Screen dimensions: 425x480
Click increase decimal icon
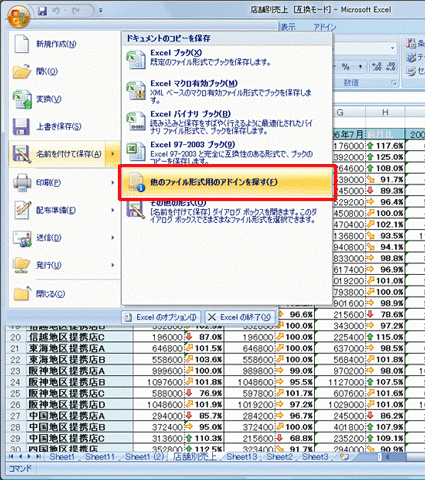point(377,67)
